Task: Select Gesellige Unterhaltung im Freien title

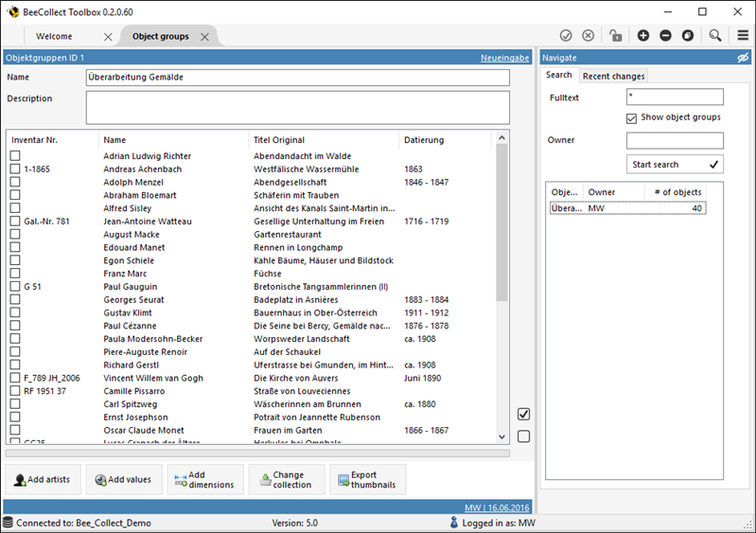Action: pos(319,222)
